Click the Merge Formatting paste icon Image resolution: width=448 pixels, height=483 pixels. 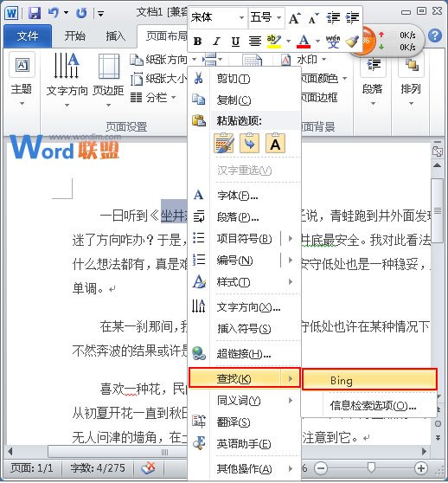pos(250,143)
